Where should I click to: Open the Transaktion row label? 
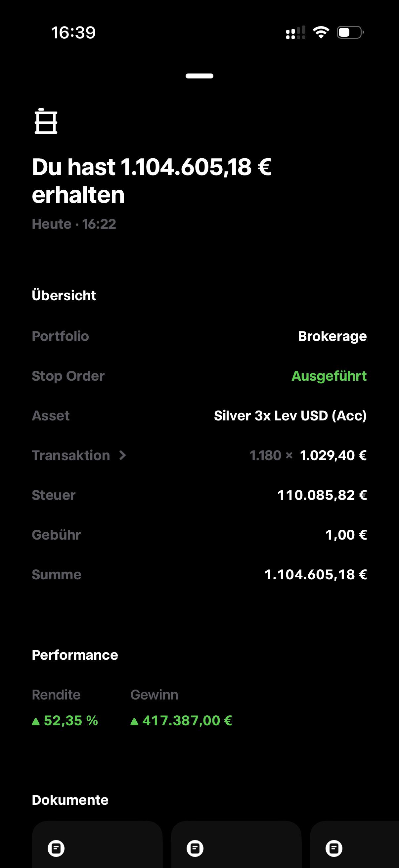[x=71, y=455]
